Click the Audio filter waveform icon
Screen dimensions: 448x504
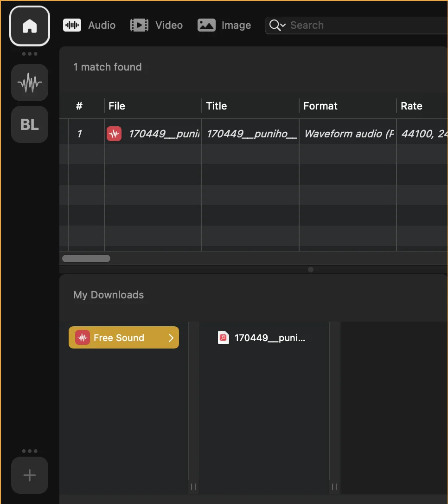click(x=72, y=25)
